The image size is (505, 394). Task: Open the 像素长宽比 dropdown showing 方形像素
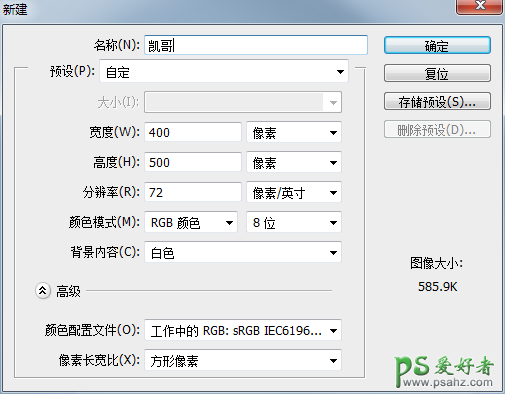pos(243,360)
